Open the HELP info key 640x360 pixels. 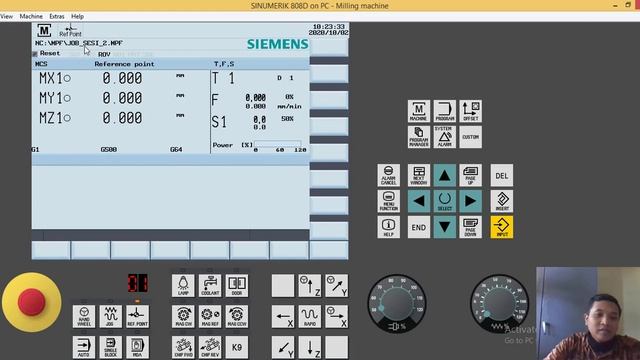(389, 227)
